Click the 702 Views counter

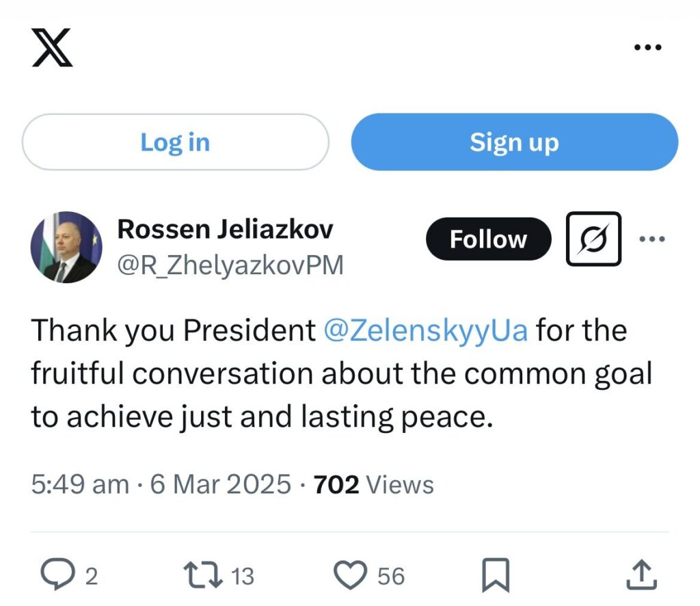[x=373, y=484]
